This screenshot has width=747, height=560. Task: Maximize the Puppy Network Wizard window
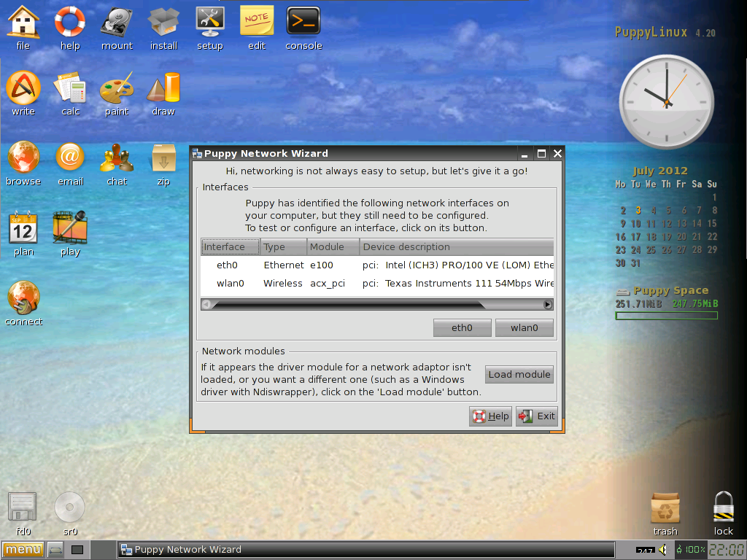pyautogui.click(x=541, y=153)
